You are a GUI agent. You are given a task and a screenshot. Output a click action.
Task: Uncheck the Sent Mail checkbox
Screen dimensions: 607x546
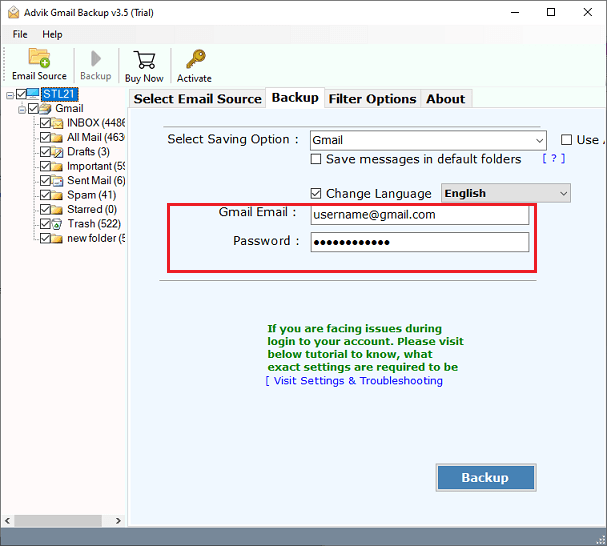click(x=45, y=181)
